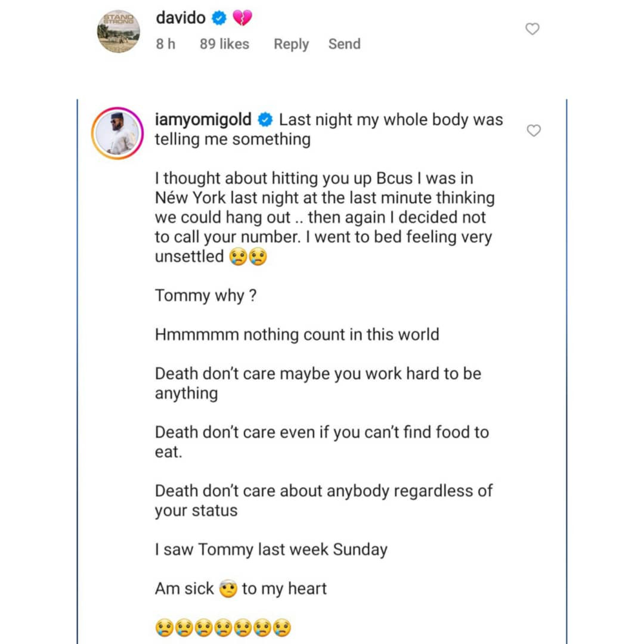Select iamyomigold's profile picture
644x644 pixels.
point(119,130)
